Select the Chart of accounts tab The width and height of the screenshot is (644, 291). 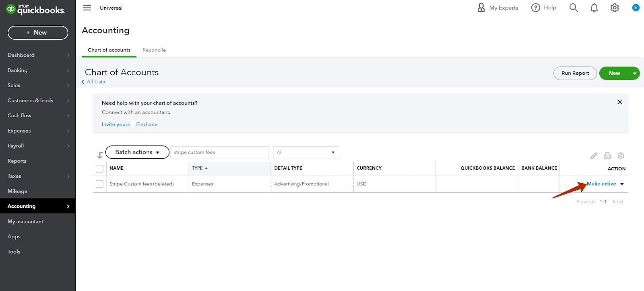coord(109,50)
